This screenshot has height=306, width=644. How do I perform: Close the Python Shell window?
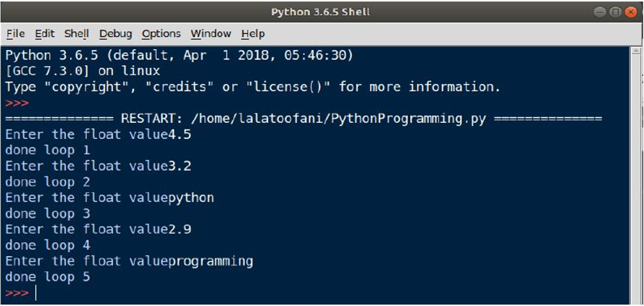click(x=630, y=12)
